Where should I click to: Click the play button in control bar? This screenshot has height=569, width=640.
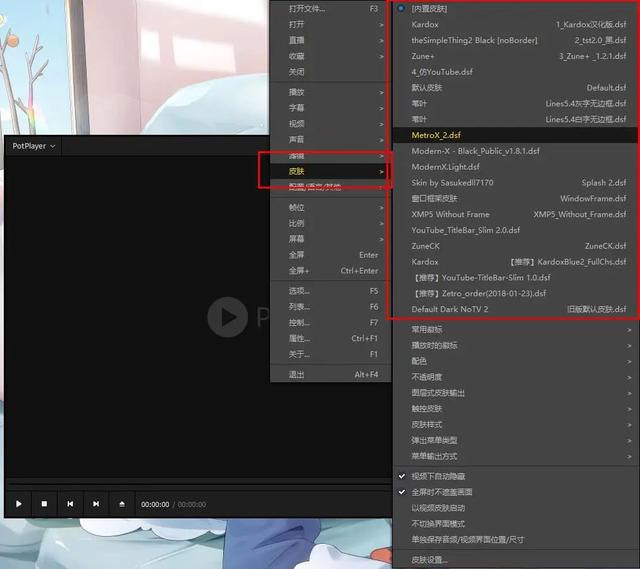18,504
